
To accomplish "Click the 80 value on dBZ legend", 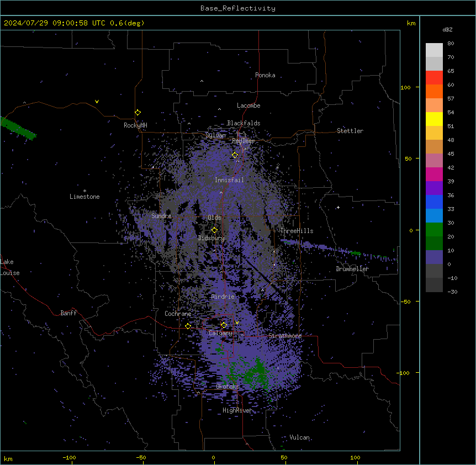I will pyautogui.click(x=451, y=44).
